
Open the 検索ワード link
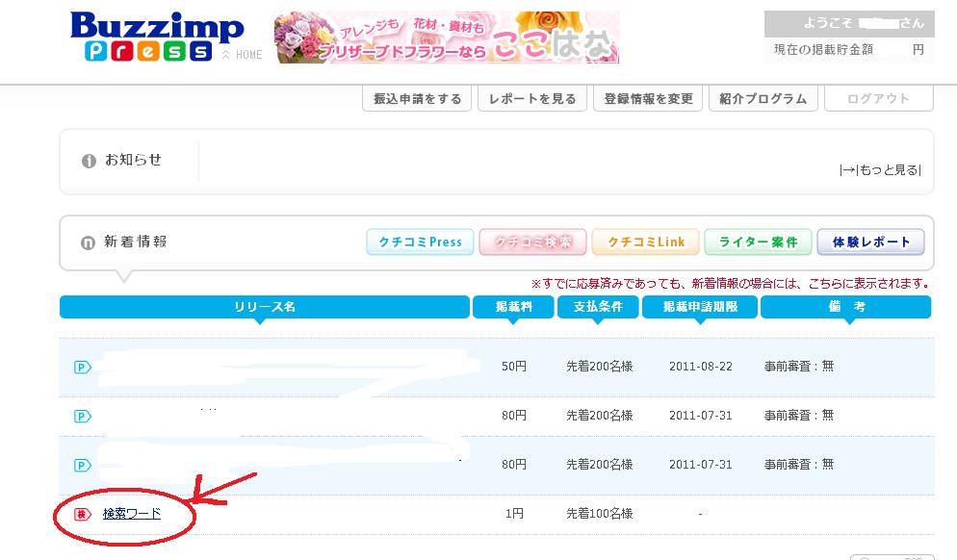[x=132, y=514]
